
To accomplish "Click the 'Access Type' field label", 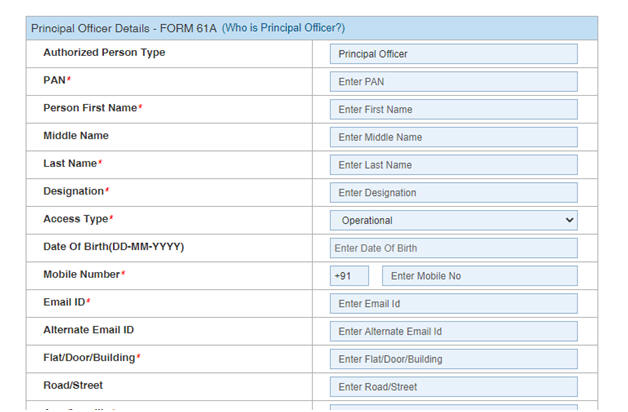I will point(76,219).
